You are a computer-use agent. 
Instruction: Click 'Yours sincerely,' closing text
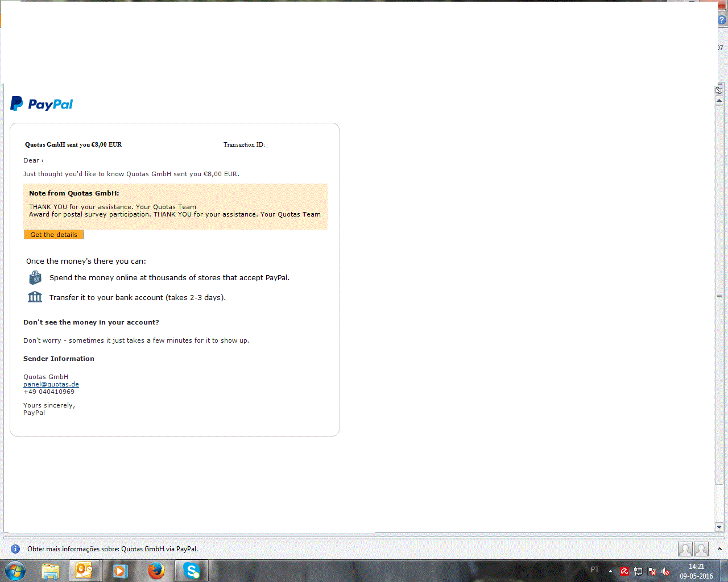click(49, 405)
